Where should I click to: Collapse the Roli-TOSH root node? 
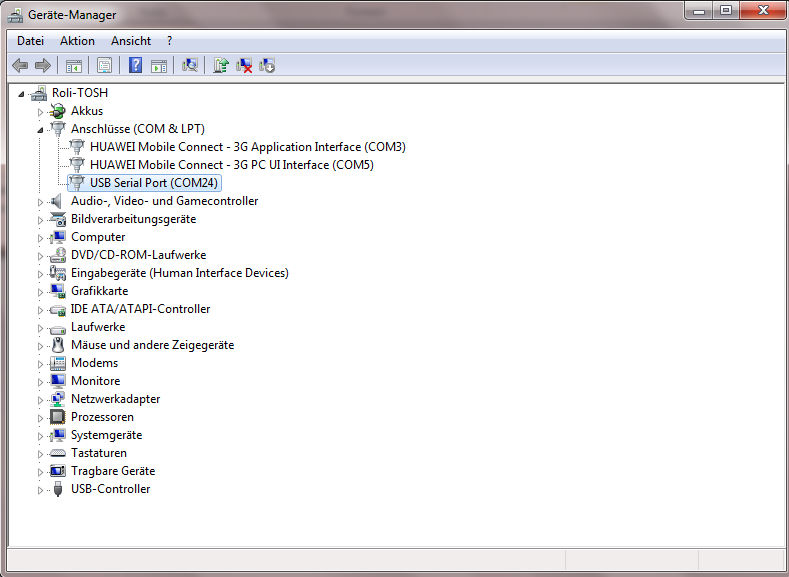coord(21,94)
